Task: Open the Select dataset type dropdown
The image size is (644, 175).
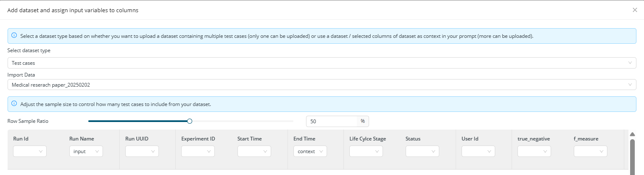Action: click(322, 63)
